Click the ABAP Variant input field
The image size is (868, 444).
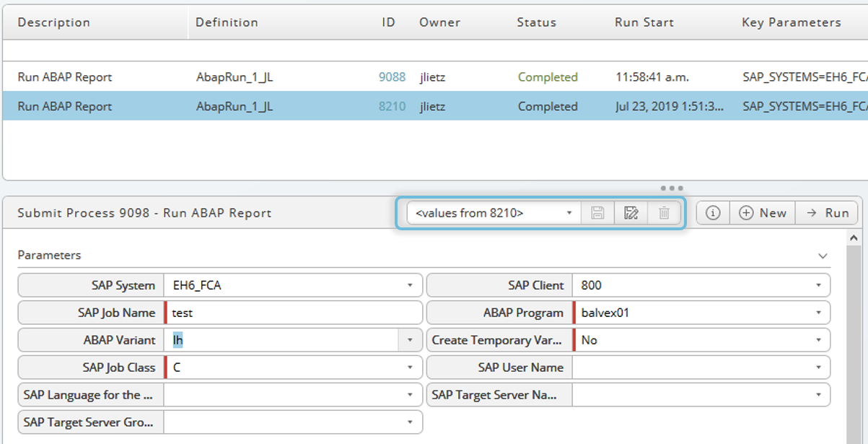(x=282, y=340)
